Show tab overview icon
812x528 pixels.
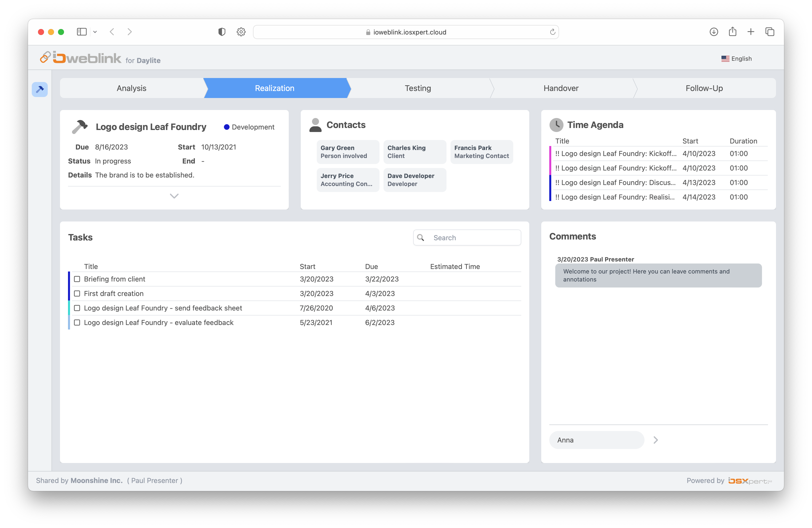point(770,32)
